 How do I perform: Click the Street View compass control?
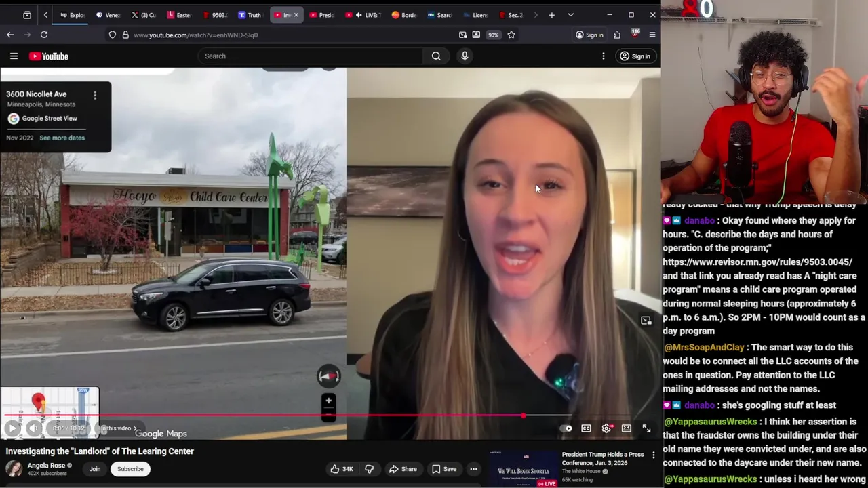point(328,376)
